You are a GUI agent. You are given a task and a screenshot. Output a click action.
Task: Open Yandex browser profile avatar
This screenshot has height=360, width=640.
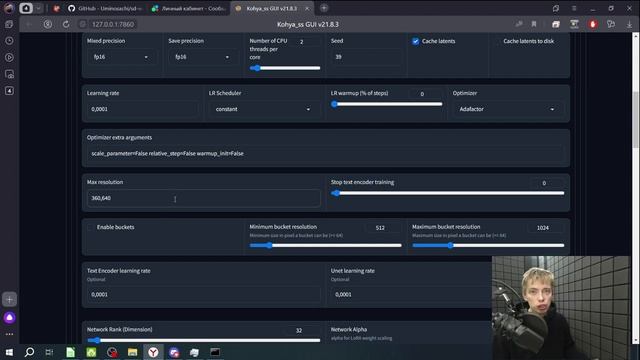pos(9,8)
